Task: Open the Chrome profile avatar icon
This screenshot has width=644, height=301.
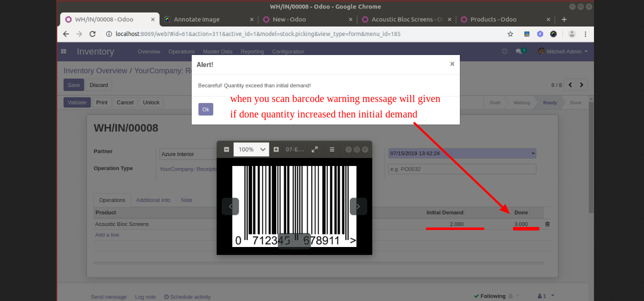Action: pyautogui.click(x=572, y=34)
